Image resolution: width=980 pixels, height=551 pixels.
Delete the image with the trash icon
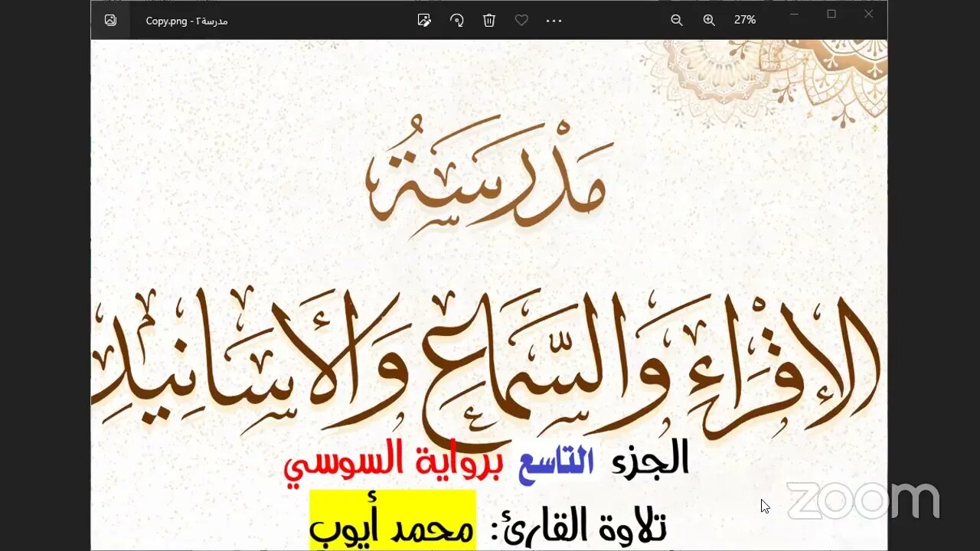pyautogui.click(x=489, y=21)
